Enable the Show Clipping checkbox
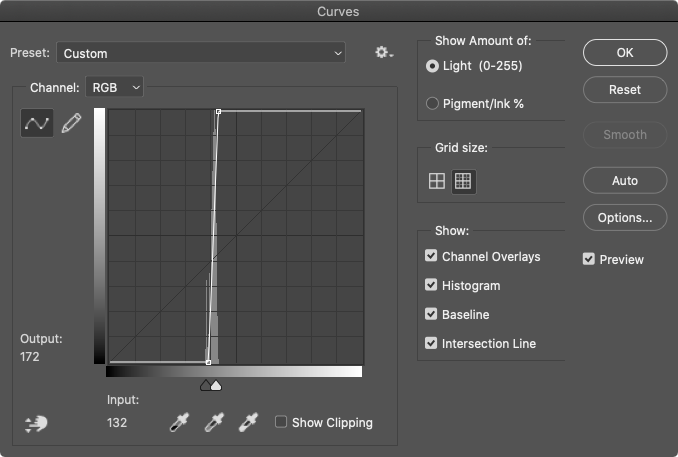 pyautogui.click(x=281, y=423)
